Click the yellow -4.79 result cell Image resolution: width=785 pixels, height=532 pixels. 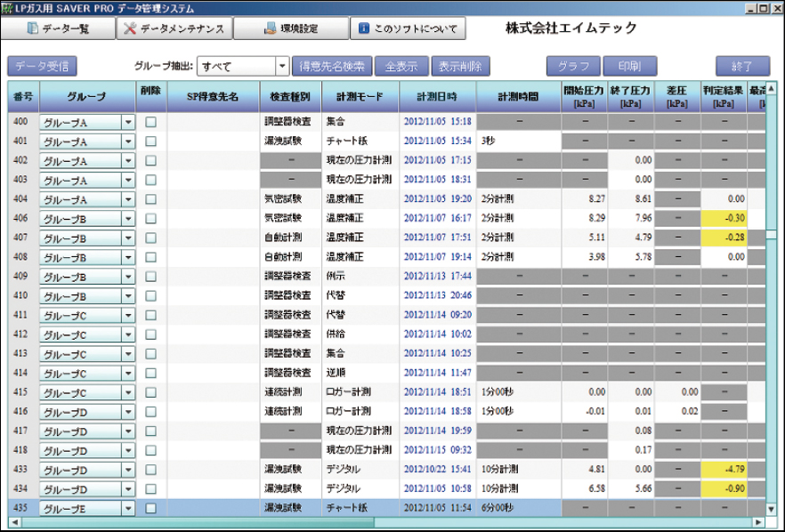[x=724, y=470]
